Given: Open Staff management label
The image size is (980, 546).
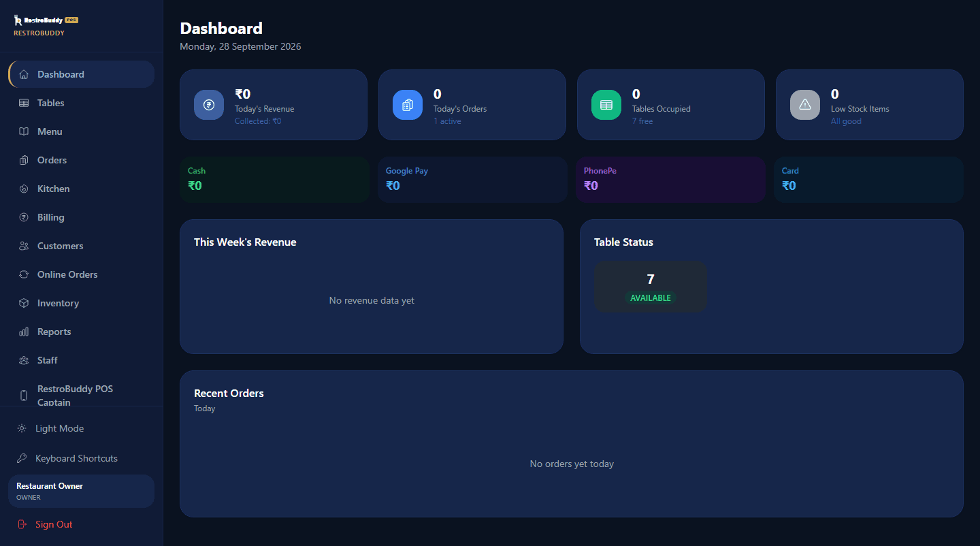Looking at the screenshot, I should point(48,360).
